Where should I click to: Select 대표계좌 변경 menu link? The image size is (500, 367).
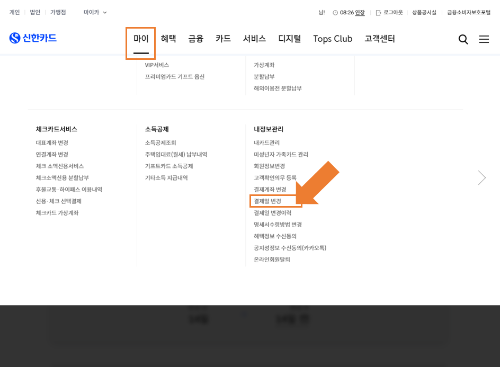pos(52,143)
